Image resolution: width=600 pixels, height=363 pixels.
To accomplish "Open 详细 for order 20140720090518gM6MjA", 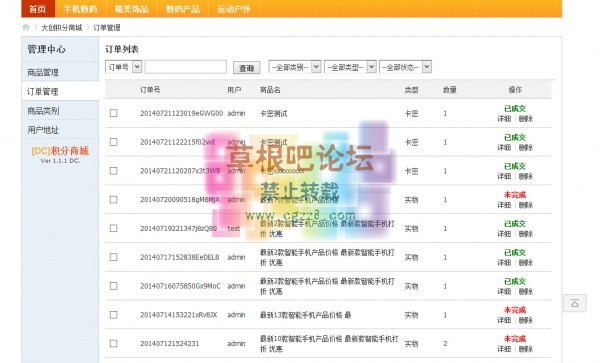I will [504, 205].
